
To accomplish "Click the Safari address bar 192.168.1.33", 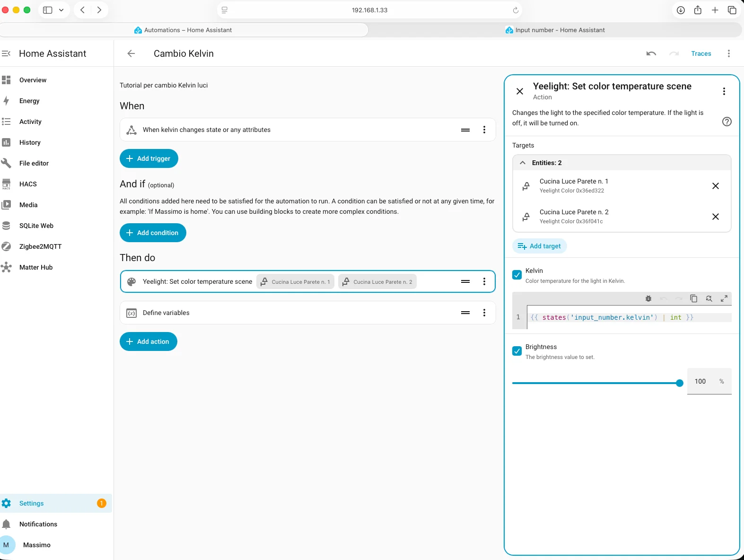I will [x=369, y=10].
